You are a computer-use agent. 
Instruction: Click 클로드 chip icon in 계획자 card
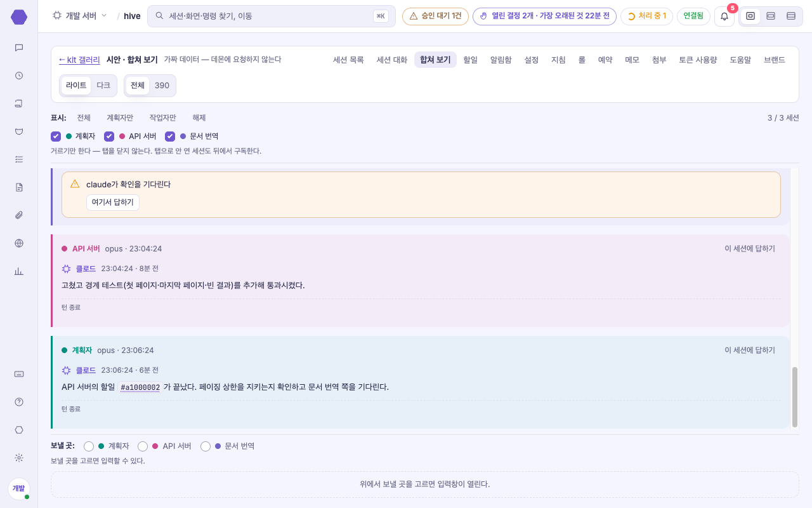[x=66, y=370]
